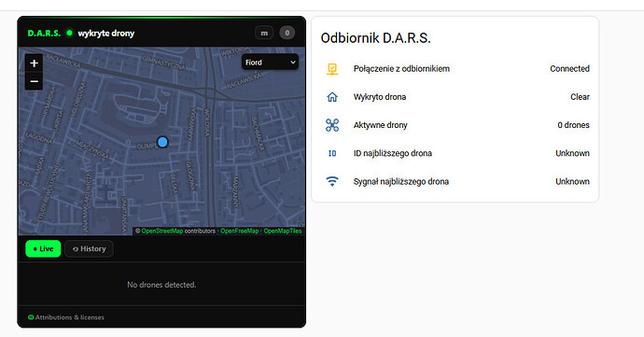
Task: Open the Fiord map style dropdown
Action: (271, 63)
